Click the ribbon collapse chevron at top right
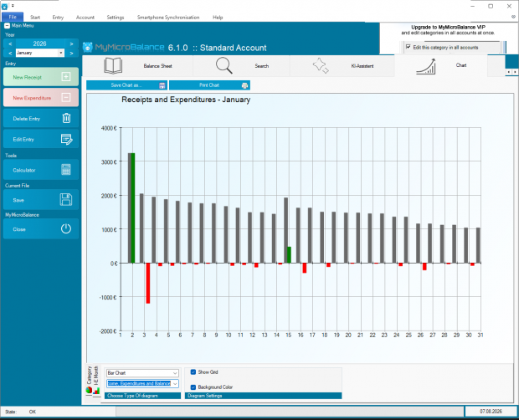Image resolution: width=519 pixels, height=420 pixels. point(513,17)
